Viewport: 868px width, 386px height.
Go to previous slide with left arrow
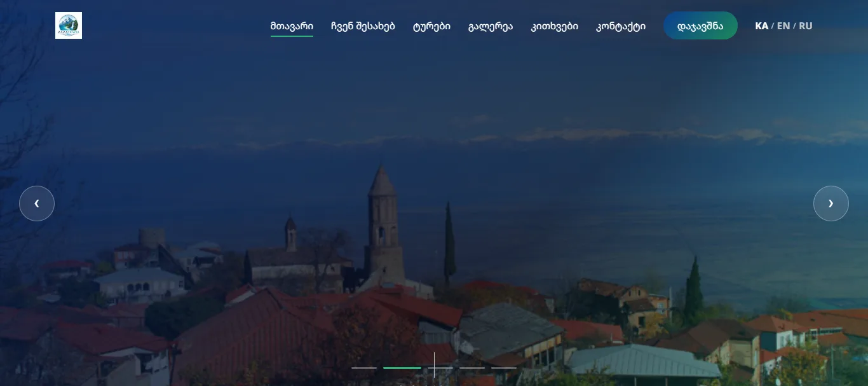click(37, 203)
